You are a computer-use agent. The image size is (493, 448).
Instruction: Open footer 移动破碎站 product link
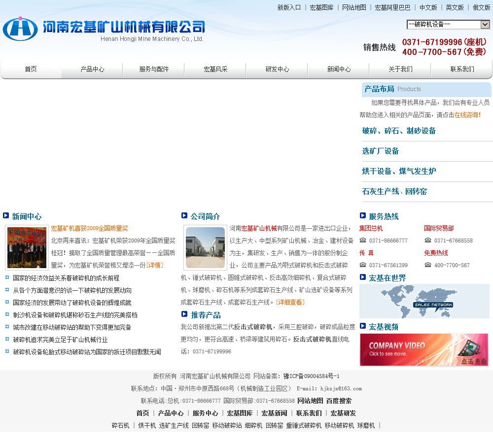pos(227,425)
